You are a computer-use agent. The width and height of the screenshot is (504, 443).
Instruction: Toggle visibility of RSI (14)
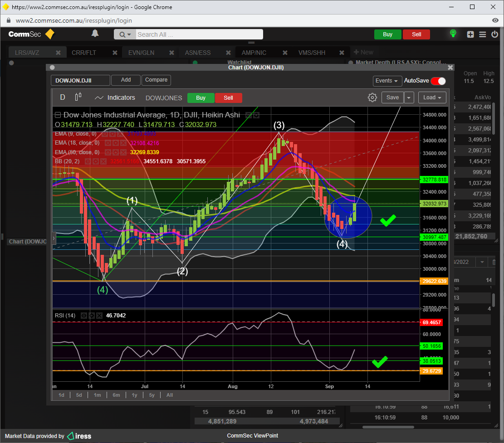(84, 316)
